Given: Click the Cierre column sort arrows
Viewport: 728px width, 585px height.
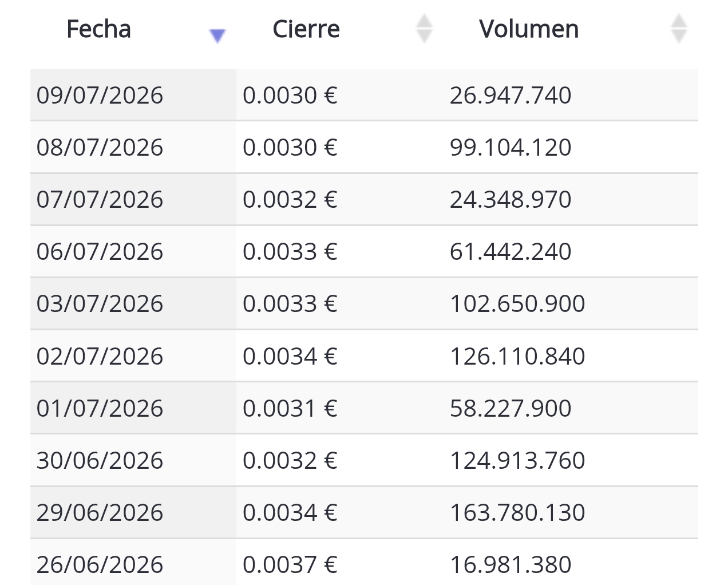Looking at the screenshot, I should 424,29.
